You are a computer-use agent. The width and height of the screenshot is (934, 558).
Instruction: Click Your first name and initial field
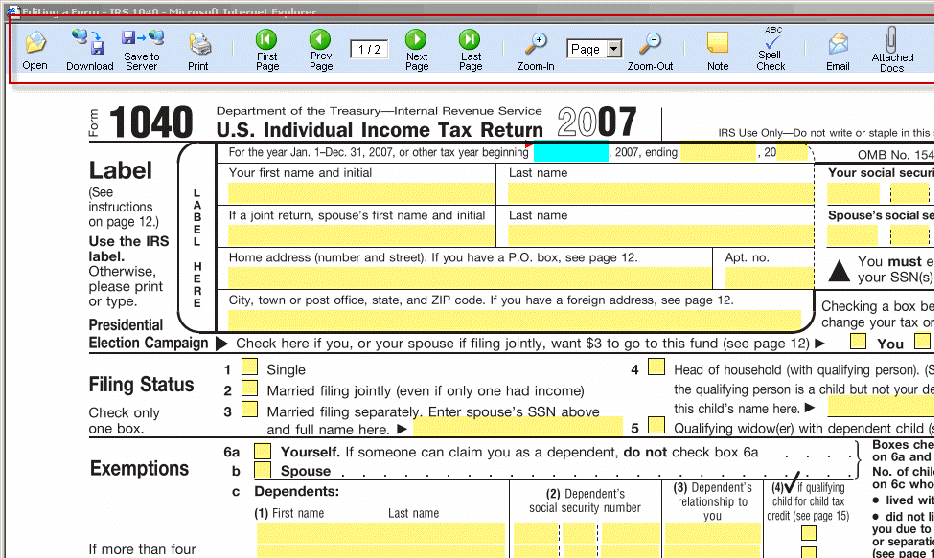click(x=361, y=194)
